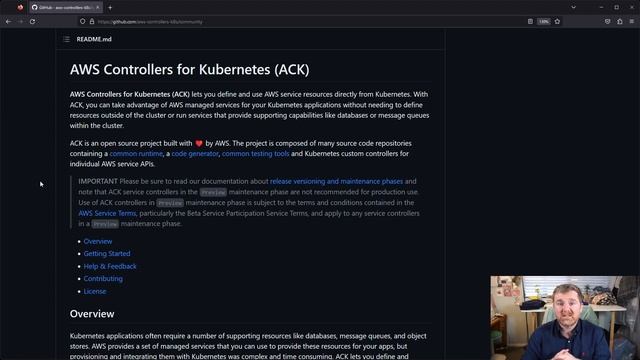
Task: Jump to Getting Started section link
Action: (107, 253)
